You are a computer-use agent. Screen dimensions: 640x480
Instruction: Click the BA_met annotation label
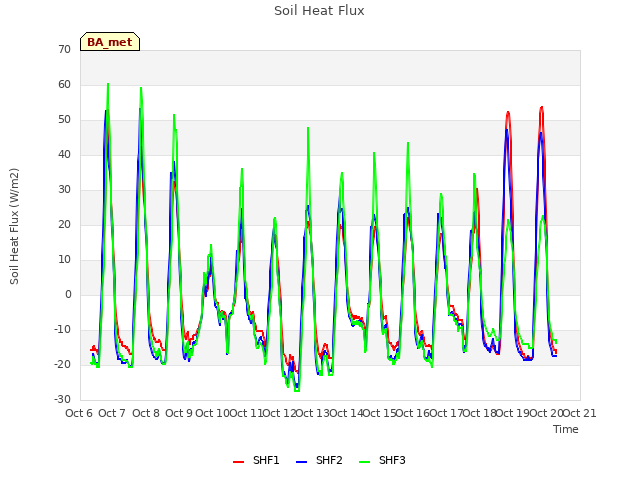coord(110,42)
